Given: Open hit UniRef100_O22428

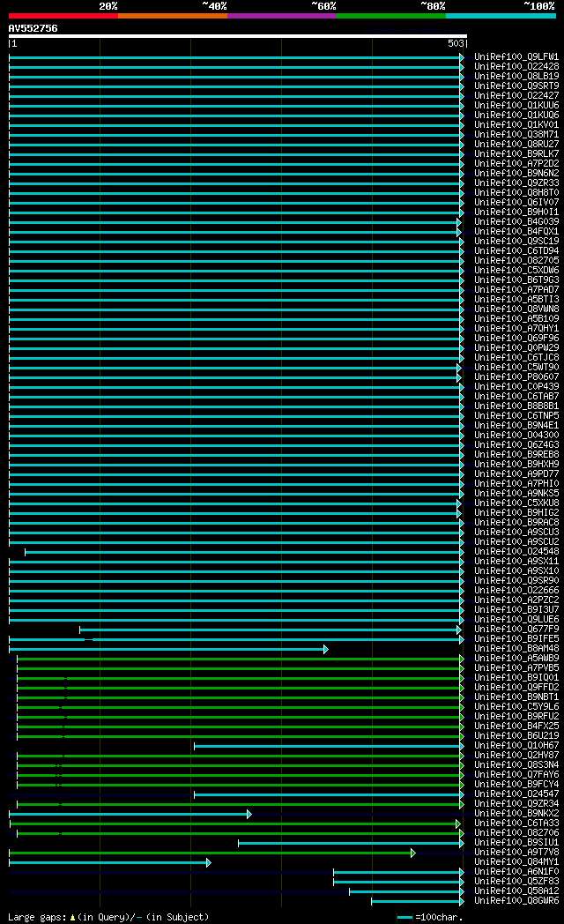Looking at the screenshot, I should pos(516,67).
